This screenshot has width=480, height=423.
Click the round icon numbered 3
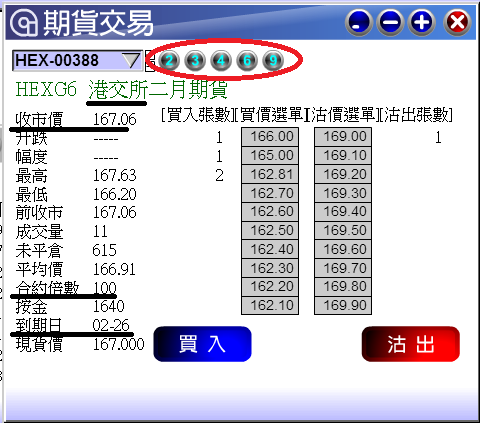195,61
